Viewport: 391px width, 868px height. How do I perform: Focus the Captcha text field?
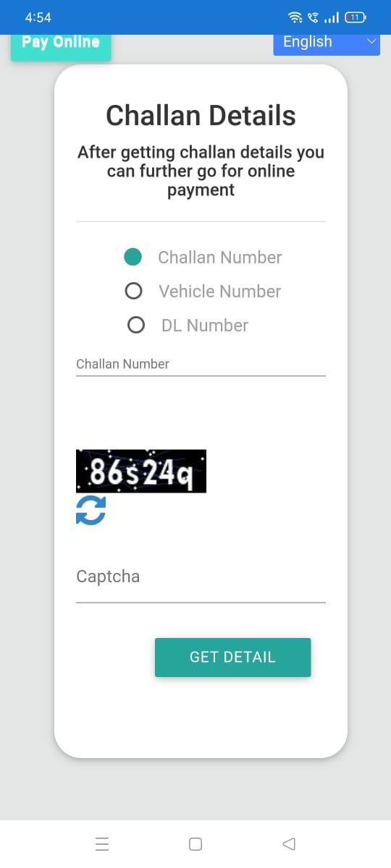coord(201,577)
